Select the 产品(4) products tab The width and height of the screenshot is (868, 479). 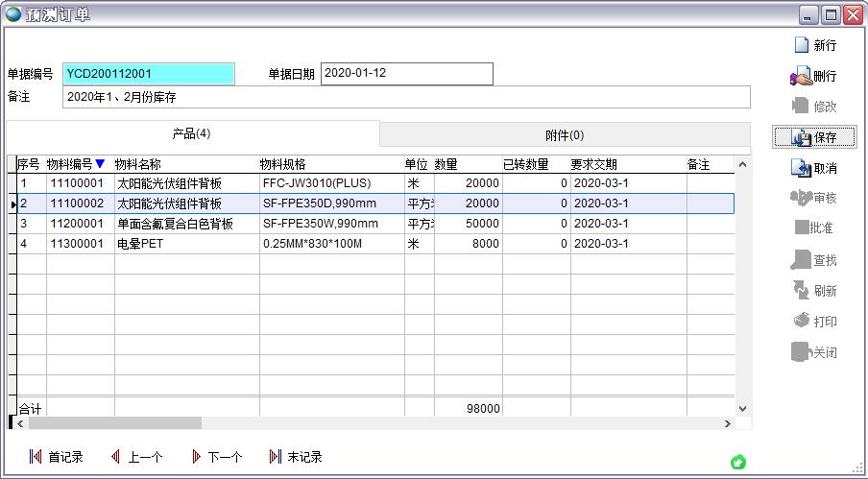pos(191,133)
